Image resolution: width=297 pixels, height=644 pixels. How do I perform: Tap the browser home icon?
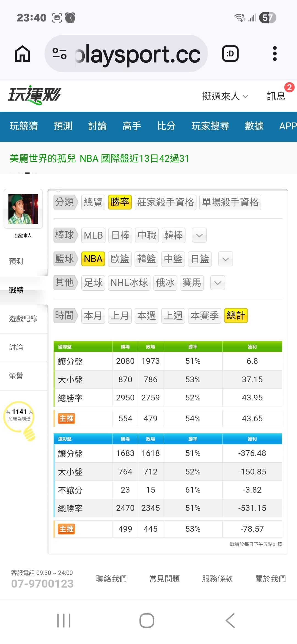[x=22, y=54]
